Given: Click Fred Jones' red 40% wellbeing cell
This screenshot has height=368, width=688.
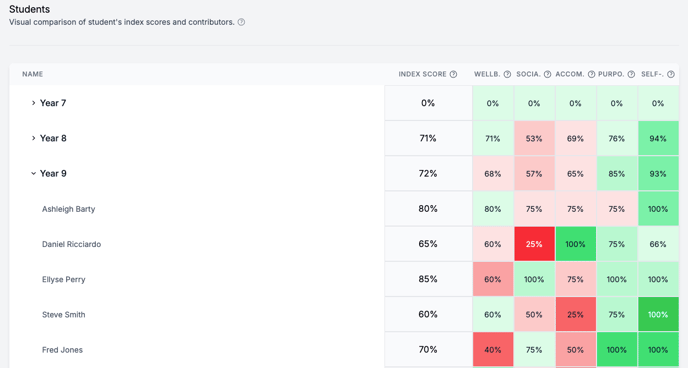Looking at the screenshot, I should [493, 350].
